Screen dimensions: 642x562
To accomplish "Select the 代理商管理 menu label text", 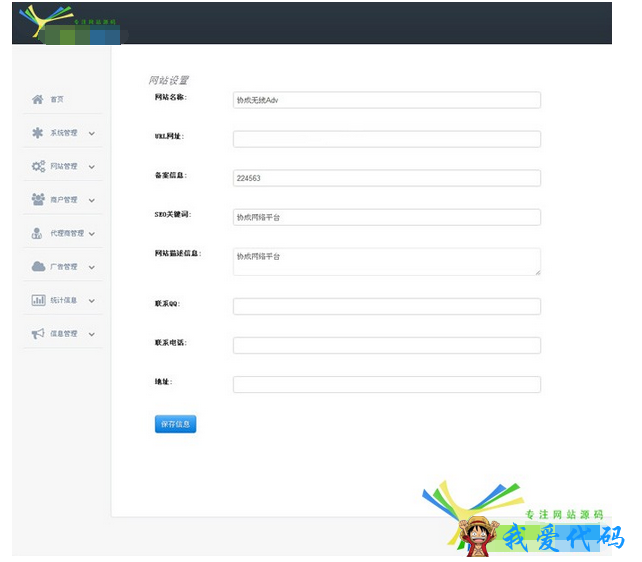I will coord(67,233).
